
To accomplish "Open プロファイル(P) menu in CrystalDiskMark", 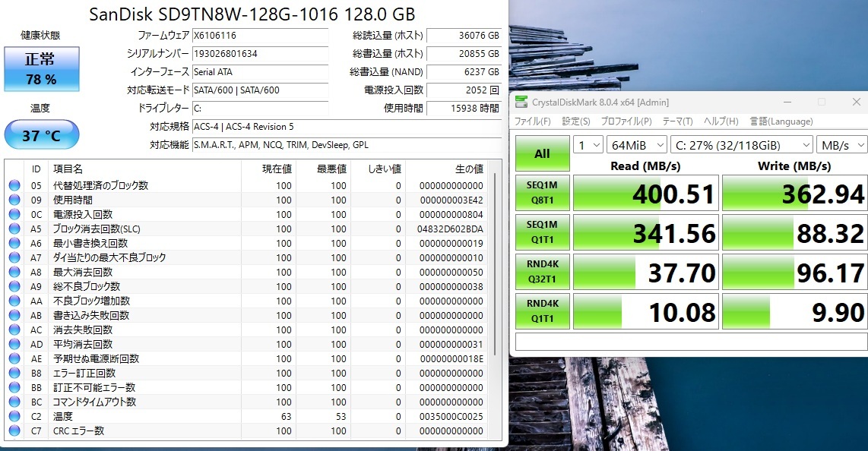I will click(626, 121).
